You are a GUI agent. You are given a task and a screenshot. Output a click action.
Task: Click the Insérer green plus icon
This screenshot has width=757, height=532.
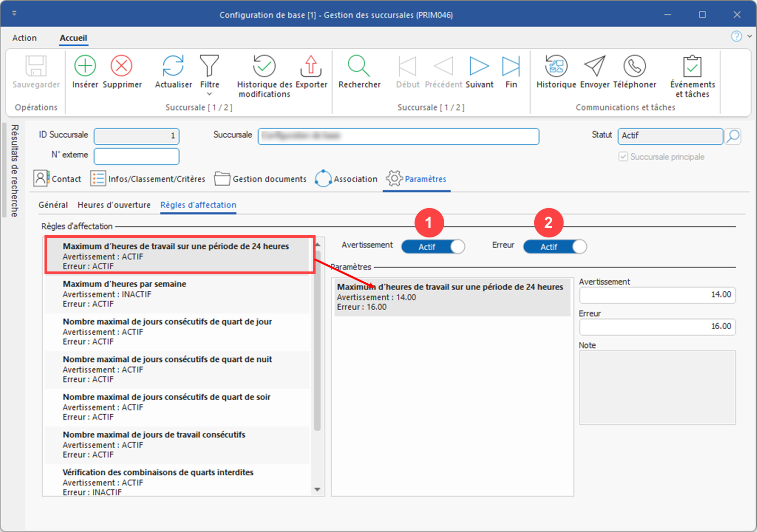[x=85, y=66]
